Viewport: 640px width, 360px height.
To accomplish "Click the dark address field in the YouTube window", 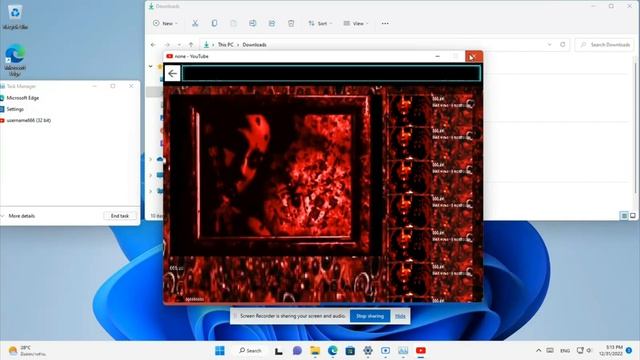I will pyautogui.click(x=331, y=73).
